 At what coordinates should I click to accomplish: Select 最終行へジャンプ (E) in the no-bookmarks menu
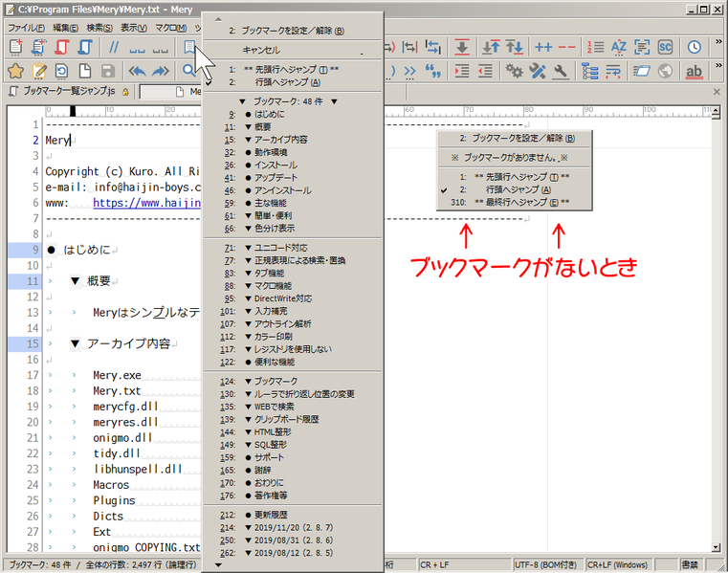pyautogui.click(x=515, y=202)
